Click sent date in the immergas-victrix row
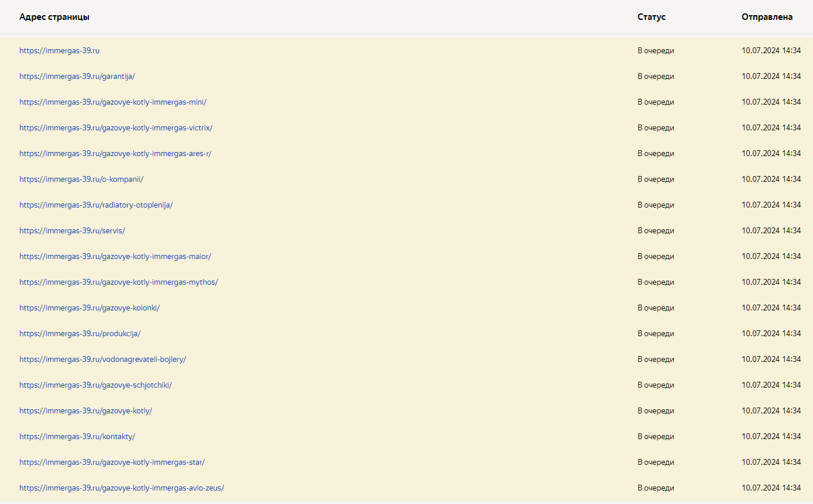This screenshot has width=813, height=504. [x=771, y=127]
